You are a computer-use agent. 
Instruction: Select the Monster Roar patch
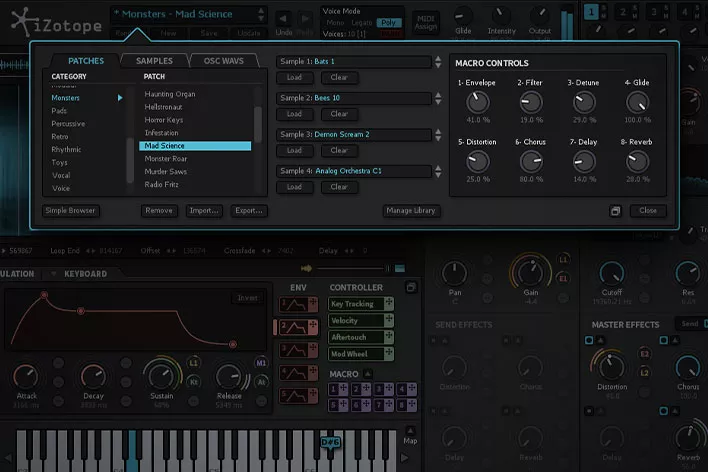coord(166,158)
